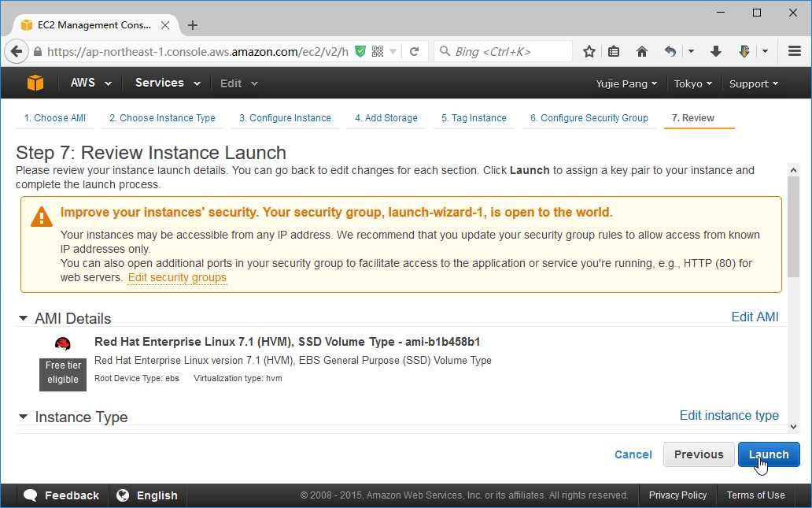Click the Edit security groups link
Viewport: 812px width, 508px height.
[177, 278]
